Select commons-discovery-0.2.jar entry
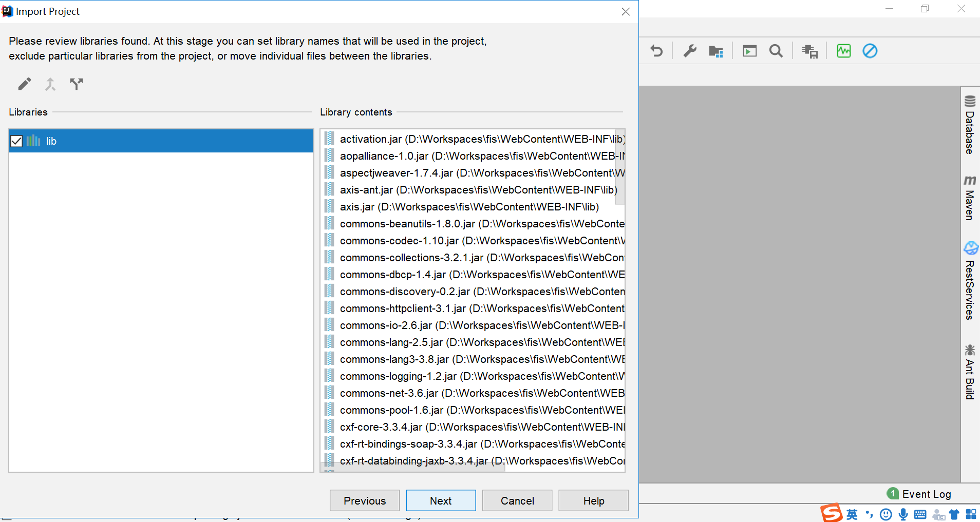 click(474, 292)
